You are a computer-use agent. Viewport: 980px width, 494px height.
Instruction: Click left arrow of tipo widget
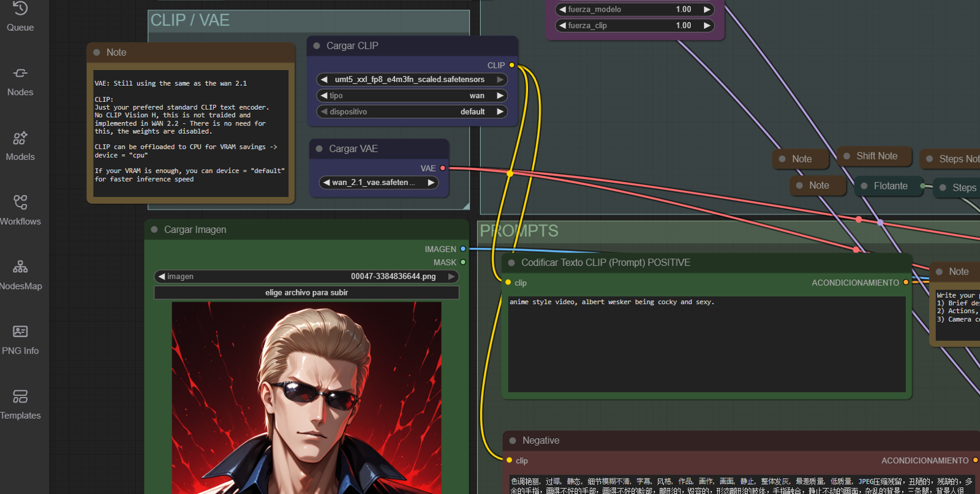(324, 96)
